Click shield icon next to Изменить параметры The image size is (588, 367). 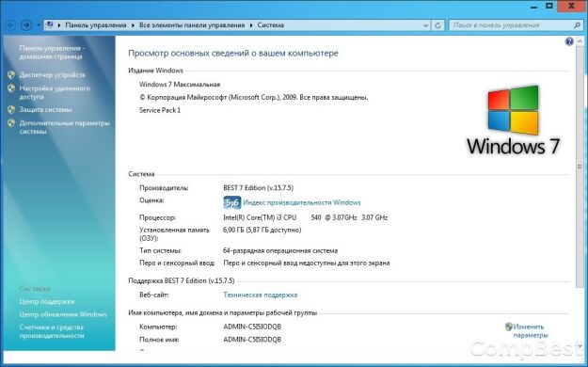point(508,327)
